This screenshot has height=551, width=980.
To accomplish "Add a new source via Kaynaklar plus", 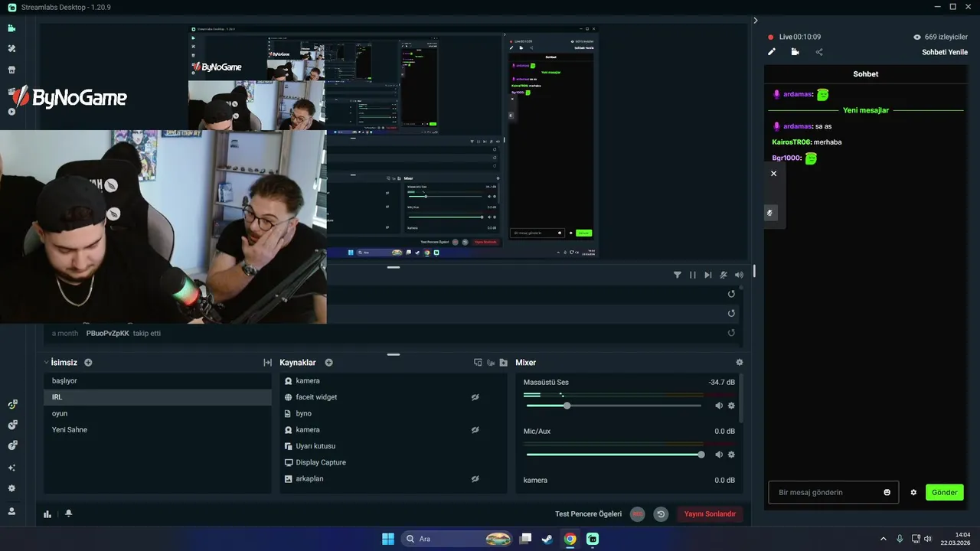I will 328,363.
